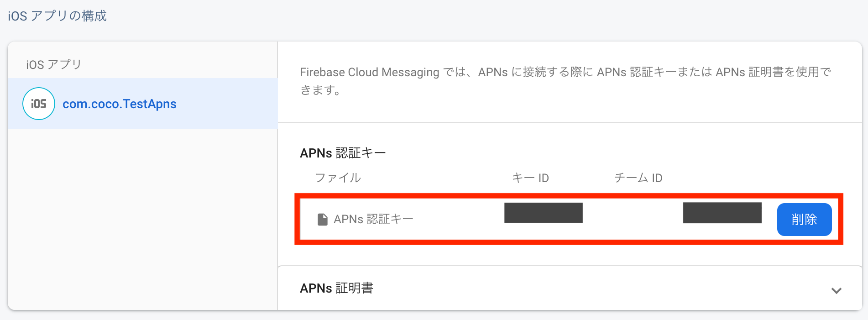The image size is (868, 320).
Task: Select the APNs 認証キー file name in row
Action: (x=373, y=220)
